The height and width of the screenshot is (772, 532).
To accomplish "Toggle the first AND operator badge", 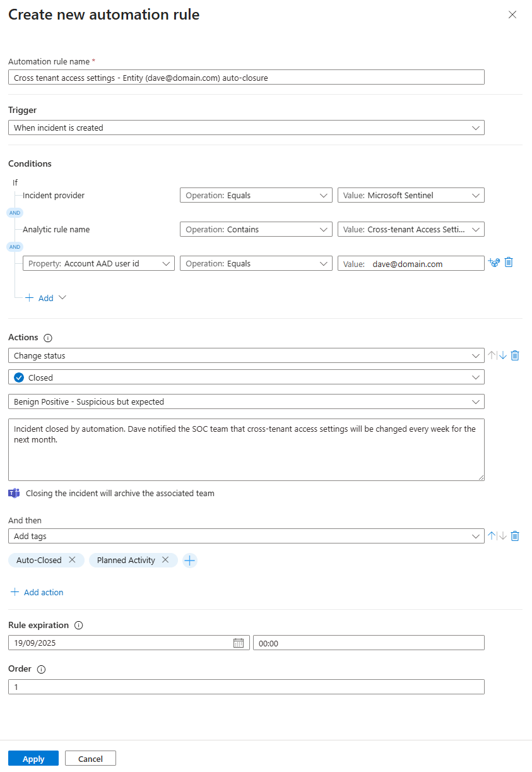I will (x=15, y=213).
